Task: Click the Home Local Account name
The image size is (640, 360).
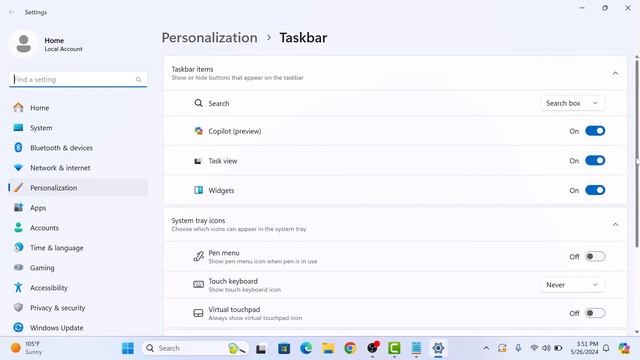Action: point(63,44)
